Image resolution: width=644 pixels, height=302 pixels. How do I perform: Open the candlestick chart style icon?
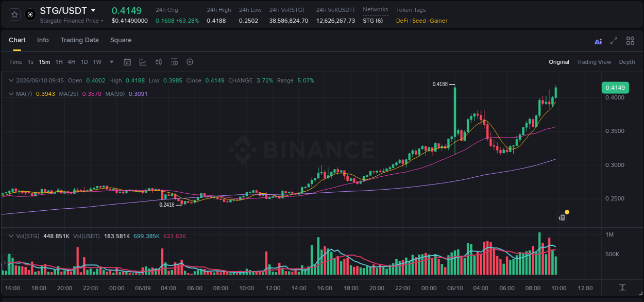tap(159, 62)
